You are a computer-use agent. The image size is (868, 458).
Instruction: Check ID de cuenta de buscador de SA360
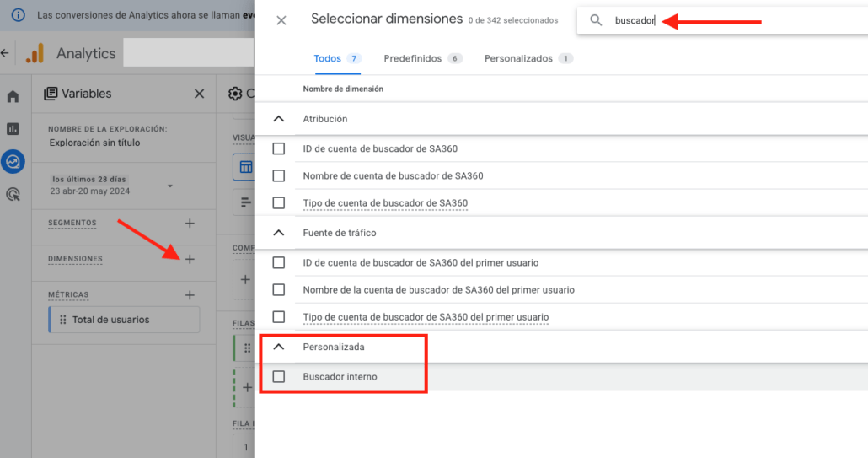(x=278, y=148)
